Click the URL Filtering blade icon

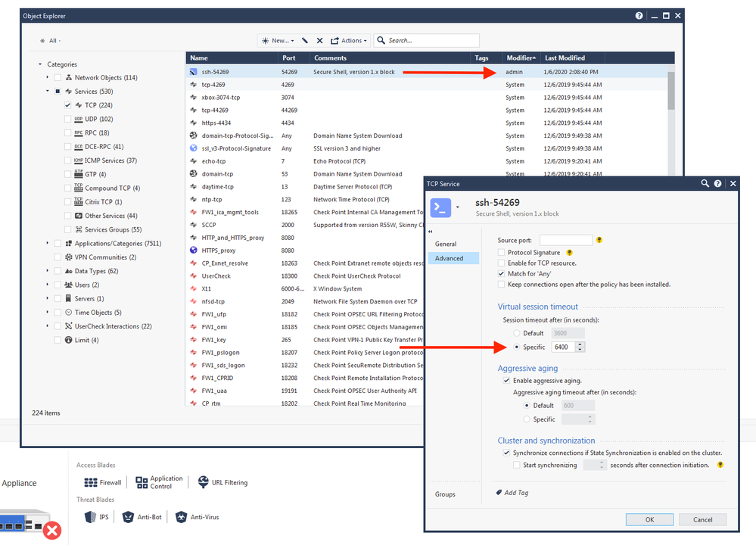pos(204,482)
